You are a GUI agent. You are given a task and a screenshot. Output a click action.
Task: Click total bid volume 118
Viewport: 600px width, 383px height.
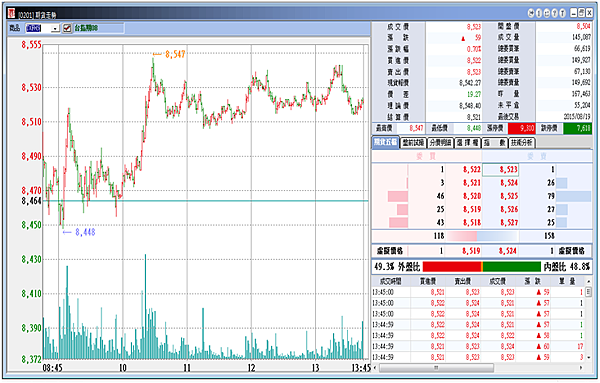pyautogui.click(x=439, y=236)
